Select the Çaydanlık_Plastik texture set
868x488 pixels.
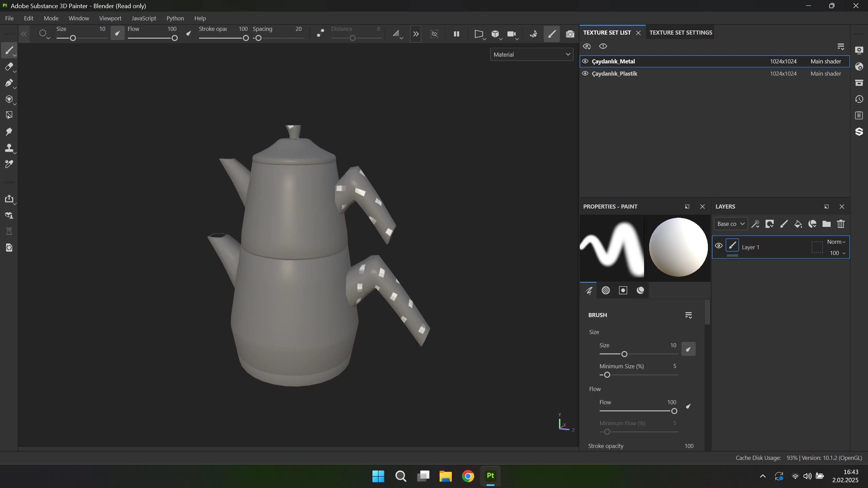tap(614, 74)
